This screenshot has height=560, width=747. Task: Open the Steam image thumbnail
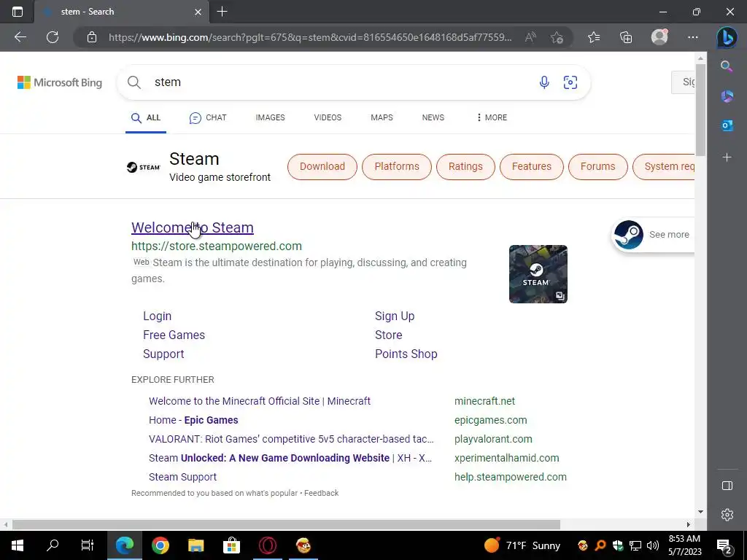click(x=538, y=274)
